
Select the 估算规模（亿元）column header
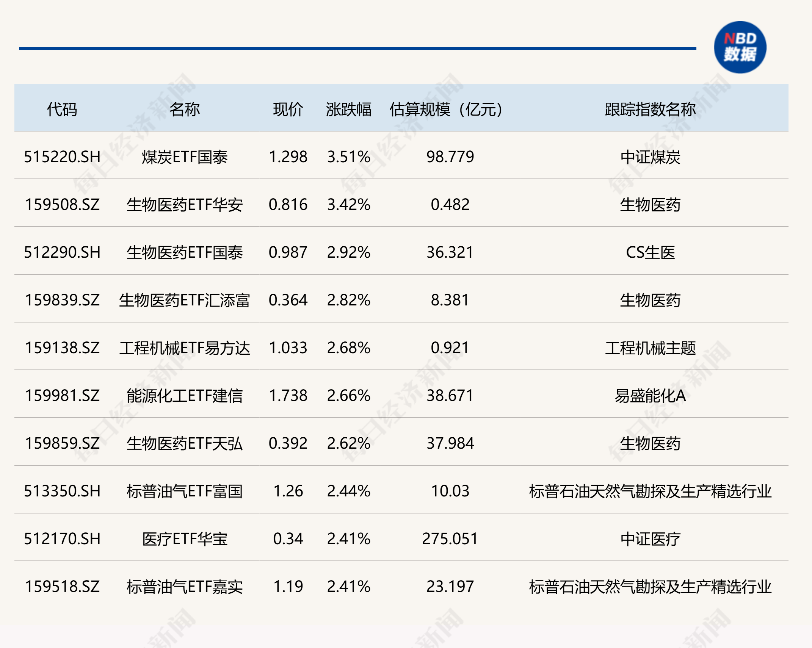[446, 107]
